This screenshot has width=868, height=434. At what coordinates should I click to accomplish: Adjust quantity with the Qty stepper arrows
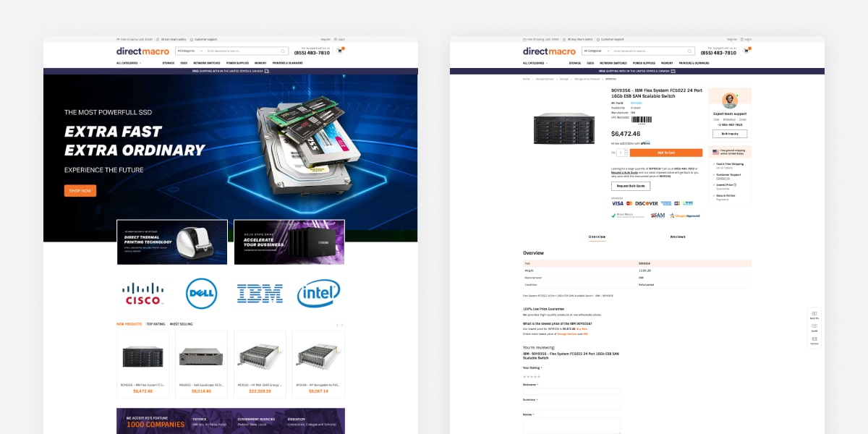tap(627, 153)
